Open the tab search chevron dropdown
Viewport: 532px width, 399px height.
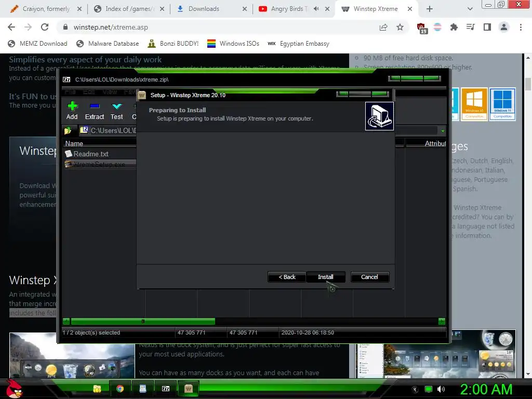470,9
